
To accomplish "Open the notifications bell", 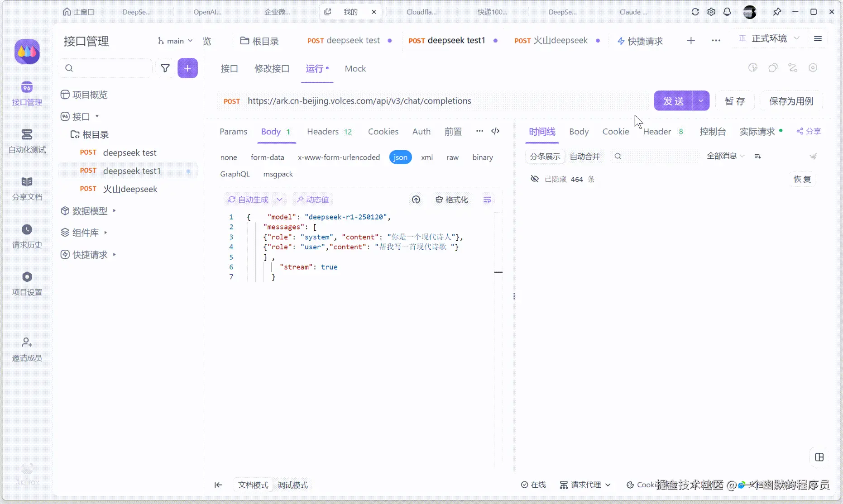I will pos(727,12).
